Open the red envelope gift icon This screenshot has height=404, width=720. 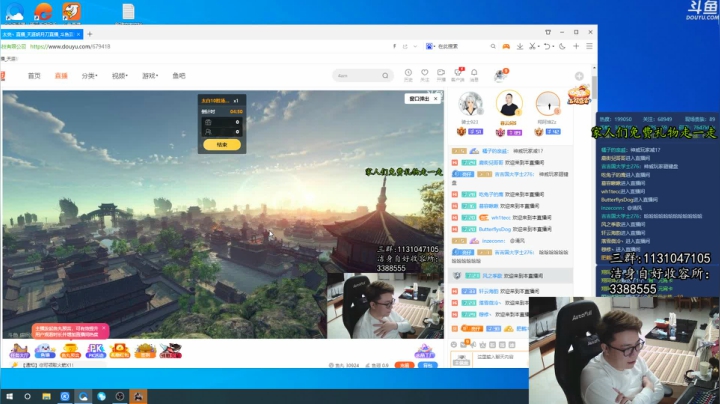pyautogui.click(x=120, y=350)
